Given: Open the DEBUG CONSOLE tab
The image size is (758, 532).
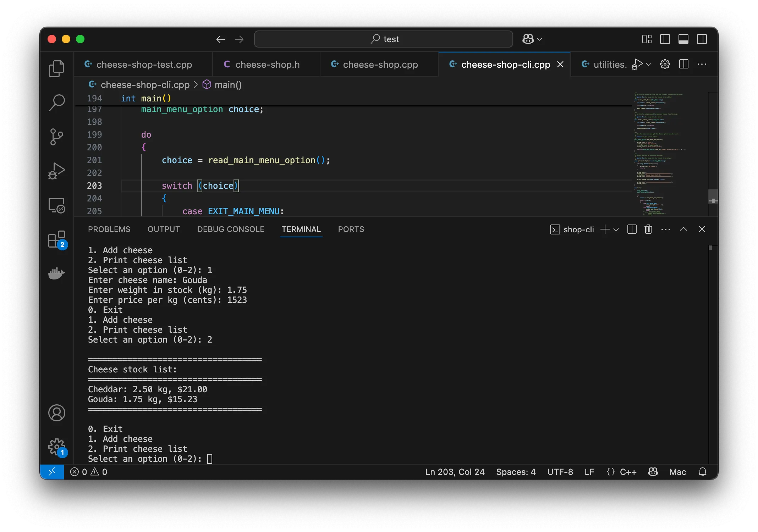Looking at the screenshot, I should [x=231, y=229].
